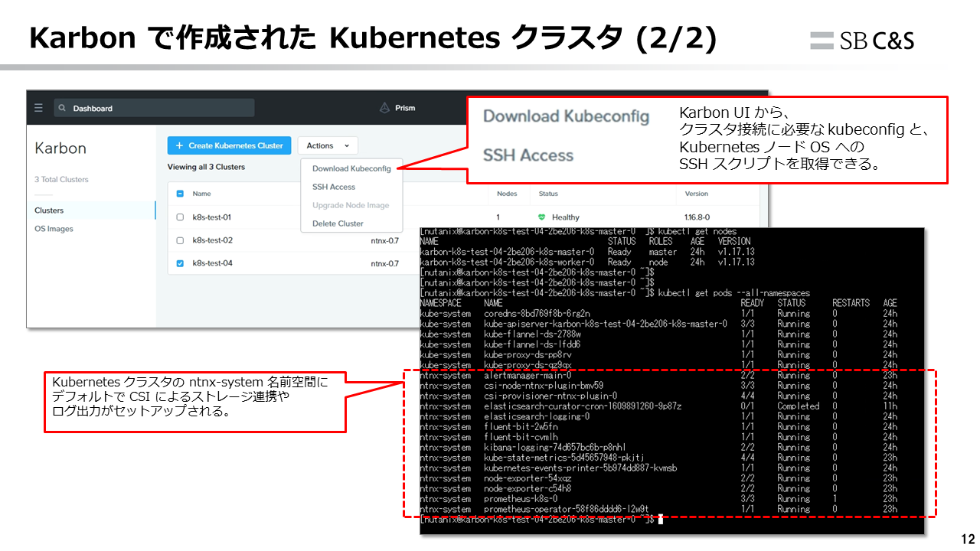The height and width of the screenshot is (551, 980).
Task: Open cluster k8s-test-04 link
Action: point(212,263)
